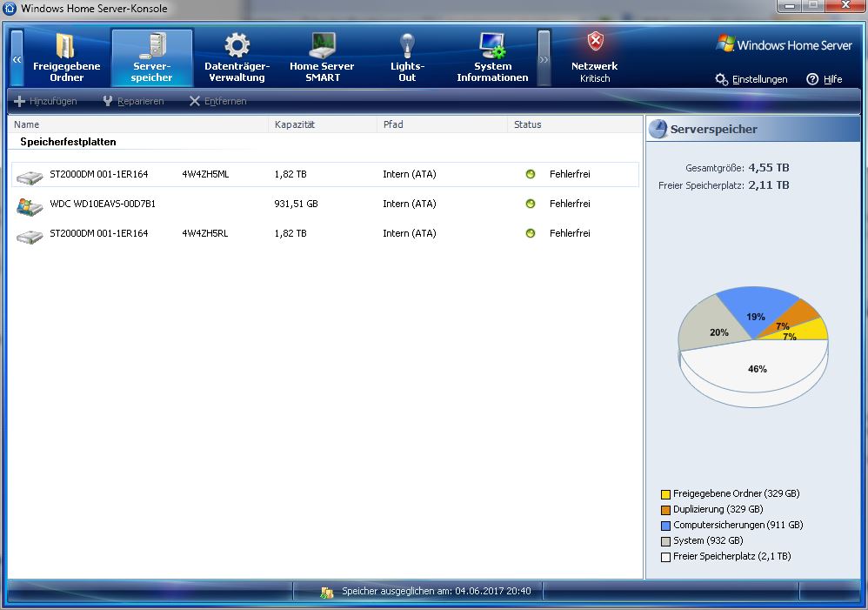
Task: Click the Serverspeicher panel pie icon
Action: pos(658,129)
